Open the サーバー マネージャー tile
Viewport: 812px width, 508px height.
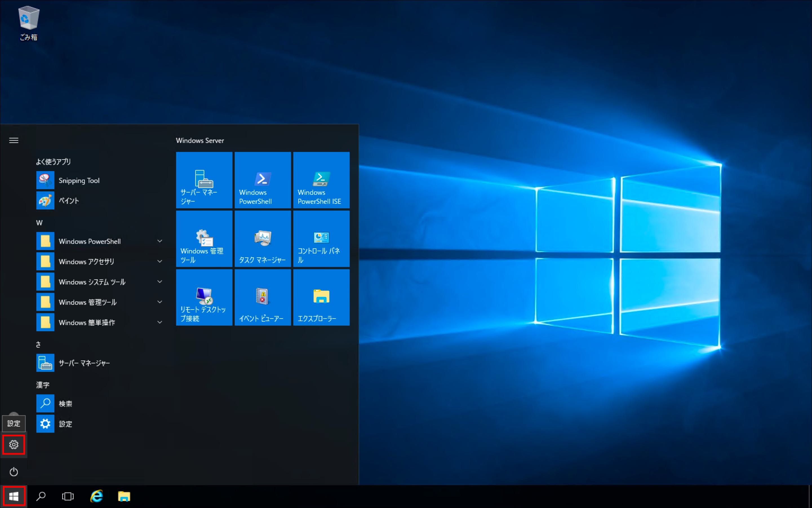pos(204,180)
